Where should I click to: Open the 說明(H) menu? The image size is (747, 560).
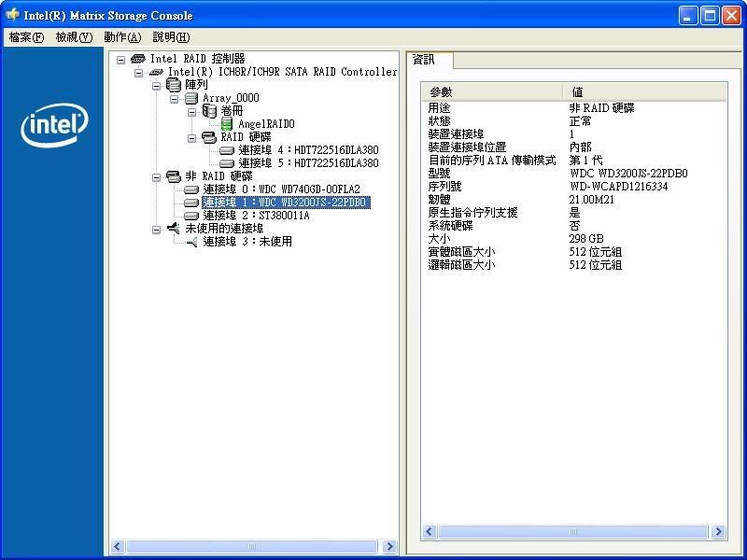click(x=171, y=37)
